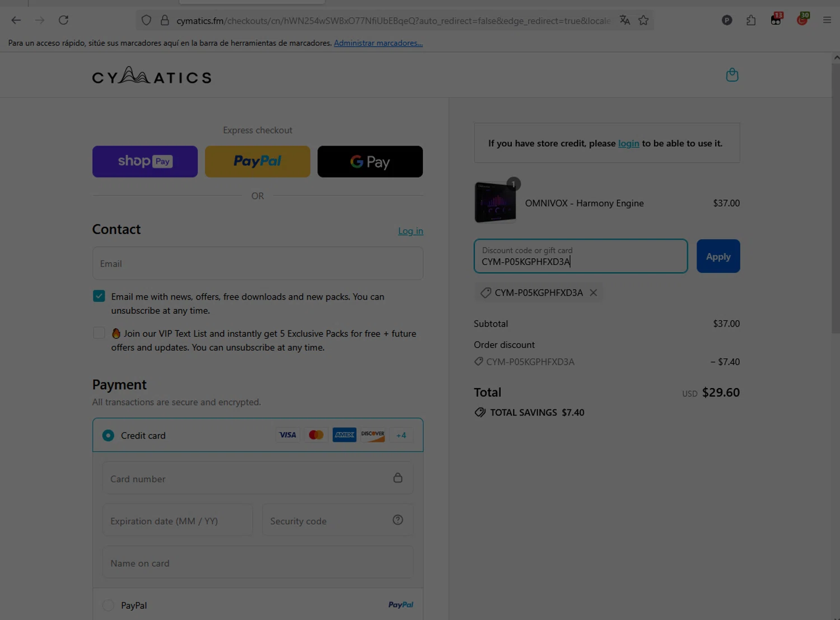Click the Expiration date field
Image resolution: width=840 pixels, height=620 pixels.
[178, 520]
